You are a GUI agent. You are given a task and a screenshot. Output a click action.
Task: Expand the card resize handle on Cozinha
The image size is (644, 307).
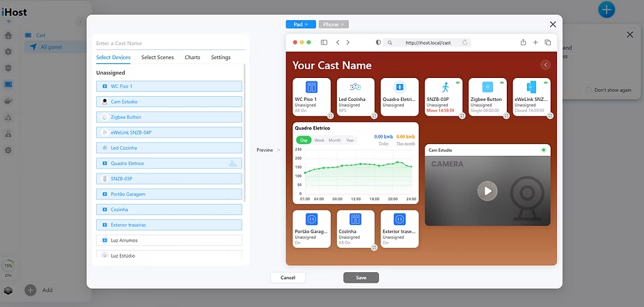coord(375,246)
